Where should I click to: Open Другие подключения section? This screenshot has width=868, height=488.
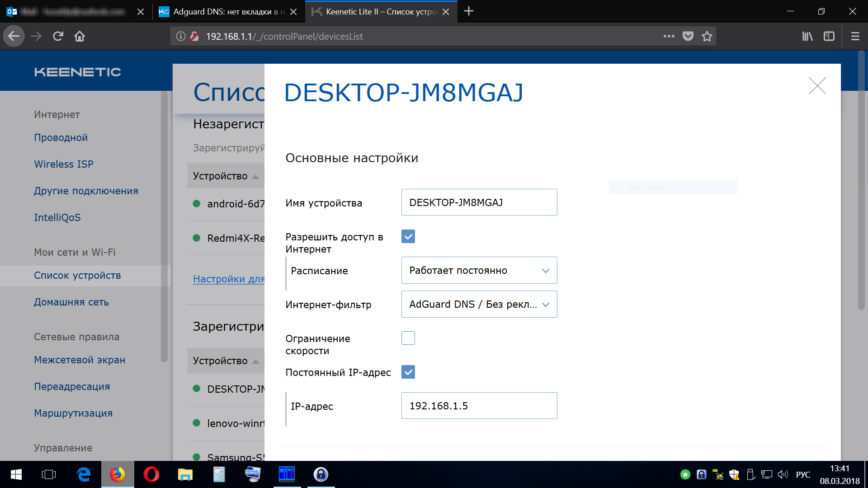[x=86, y=191]
